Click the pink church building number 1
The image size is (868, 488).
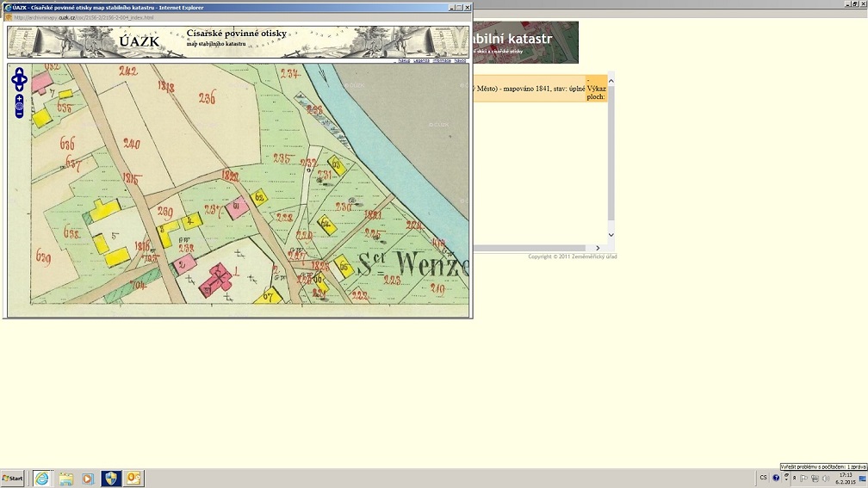click(x=216, y=280)
